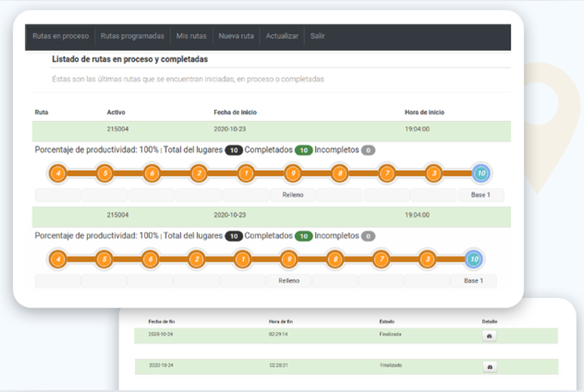The image size is (584, 392).
Task: Click gray Incompletos badge in second route
Action: (368, 236)
